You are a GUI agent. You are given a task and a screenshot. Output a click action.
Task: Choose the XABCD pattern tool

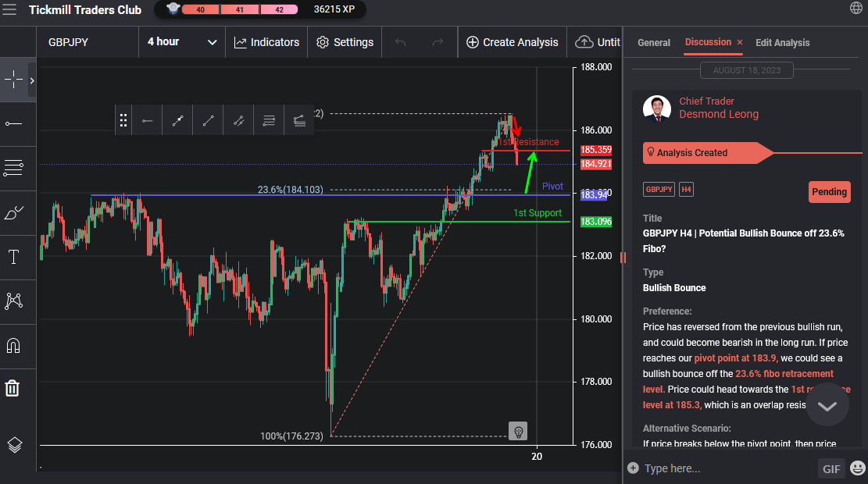coord(14,301)
